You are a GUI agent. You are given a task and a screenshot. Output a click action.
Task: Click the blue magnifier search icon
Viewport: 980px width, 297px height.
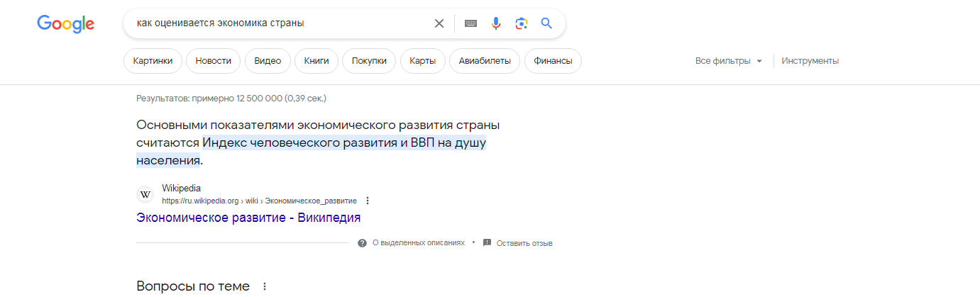pos(546,23)
